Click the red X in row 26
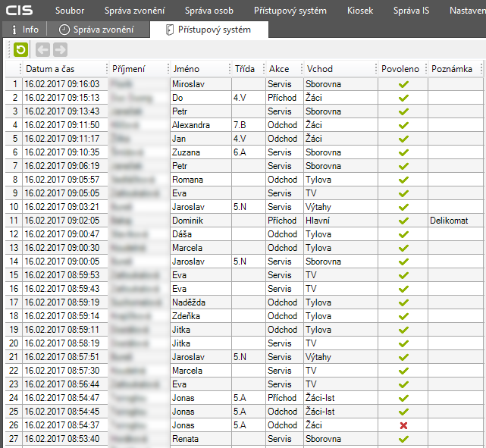 403,425
